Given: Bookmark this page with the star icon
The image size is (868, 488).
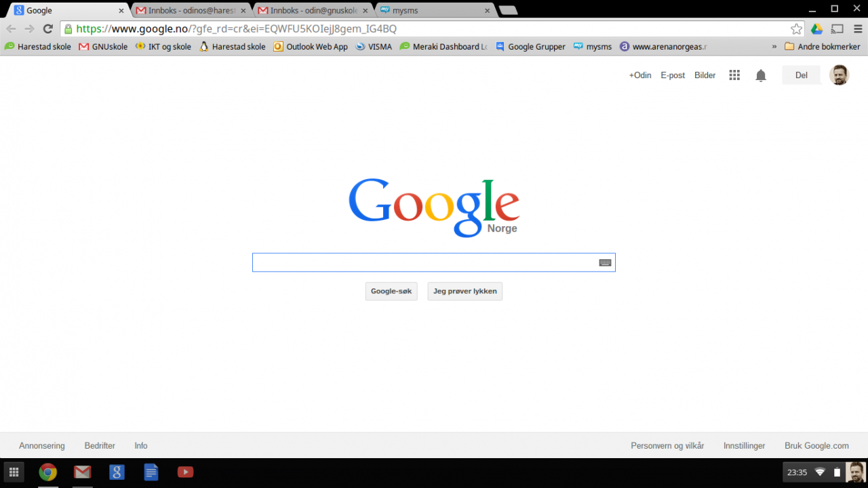Looking at the screenshot, I should [796, 29].
